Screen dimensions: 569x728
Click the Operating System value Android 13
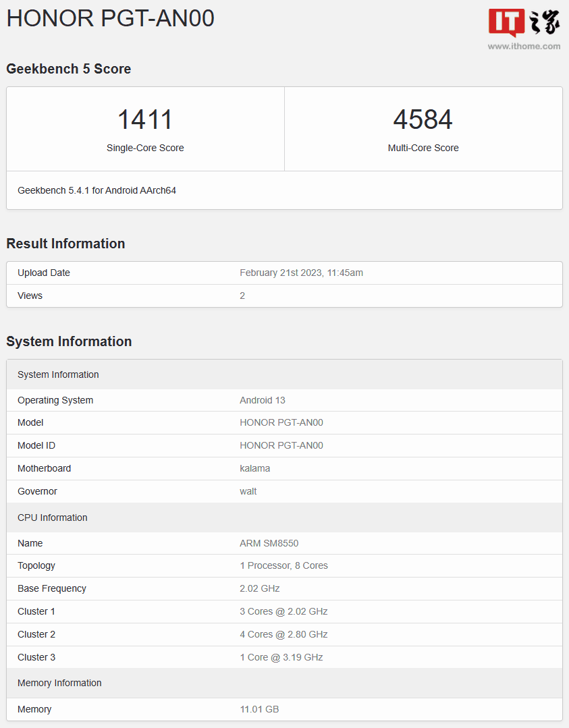263,400
